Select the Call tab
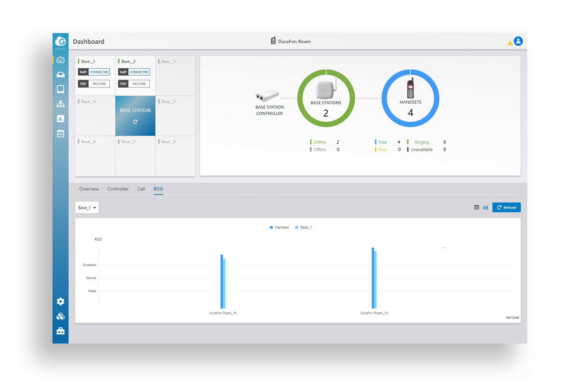 click(141, 189)
